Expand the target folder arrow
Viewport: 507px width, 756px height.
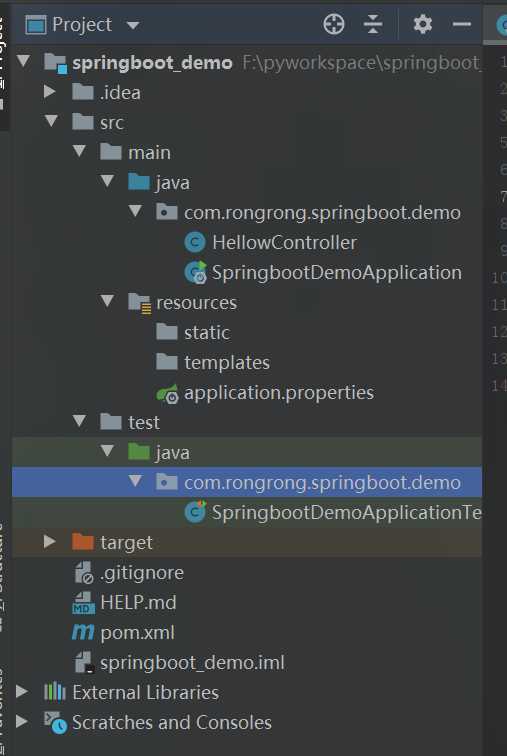pyautogui.click(x=50, y=541)
